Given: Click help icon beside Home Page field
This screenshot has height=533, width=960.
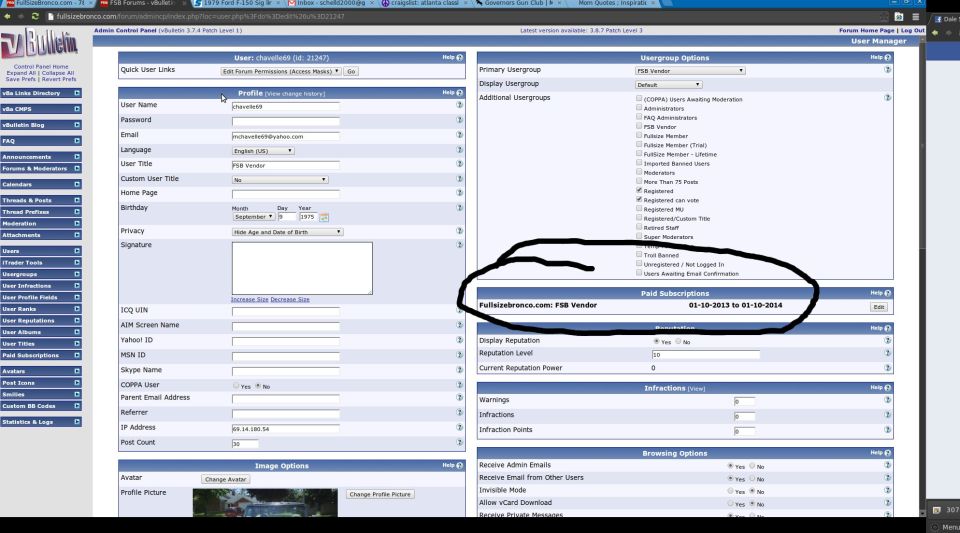Looking at the screenshot, I should (x=459, y=193).
